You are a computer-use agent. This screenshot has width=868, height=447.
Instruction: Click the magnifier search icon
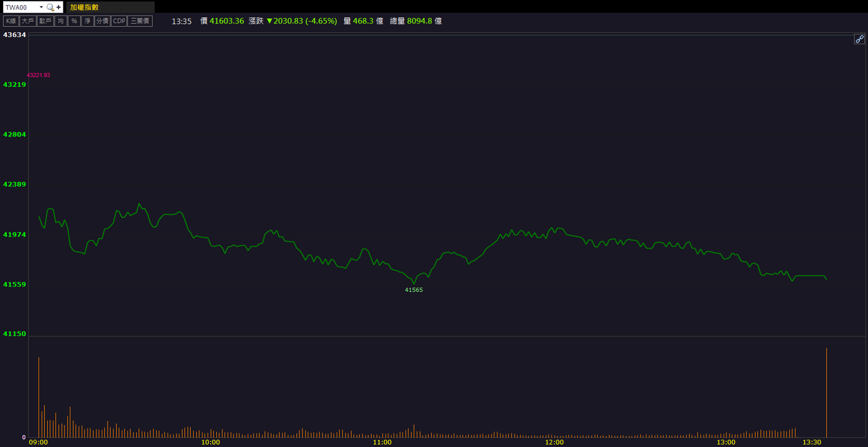[50, 7]
